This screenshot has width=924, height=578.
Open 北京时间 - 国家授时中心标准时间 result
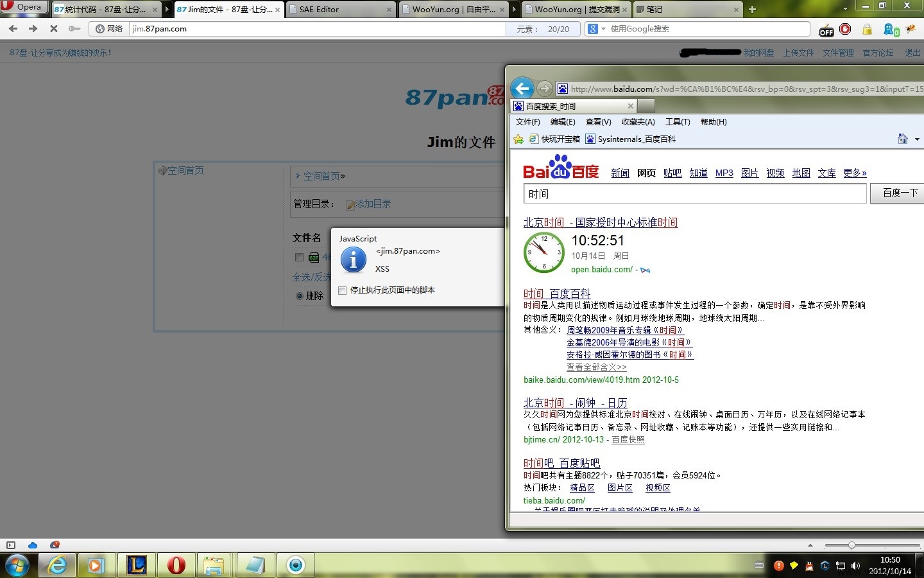pyautogui.click(x=601, y=222)
